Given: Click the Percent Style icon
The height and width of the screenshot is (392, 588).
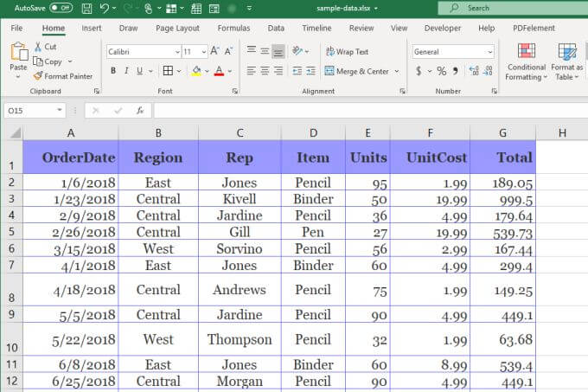Looking at the screenshot, I should click(441, 71).
